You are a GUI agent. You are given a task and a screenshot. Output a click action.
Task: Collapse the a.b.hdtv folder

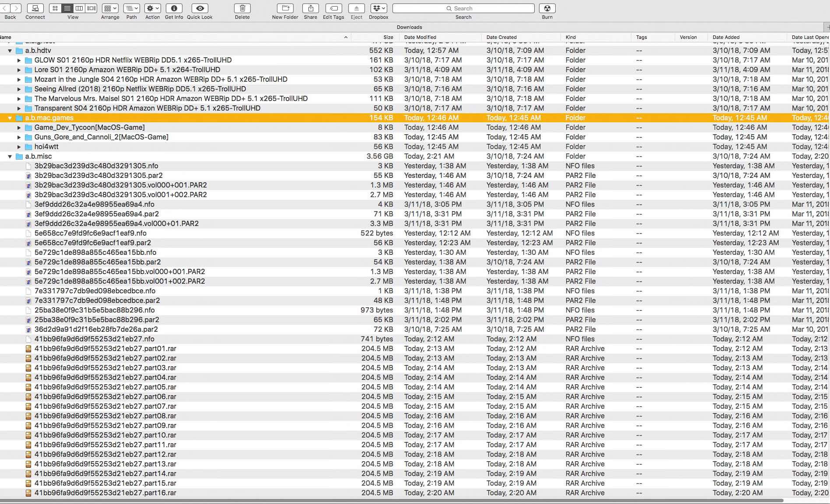coord(10,51)
